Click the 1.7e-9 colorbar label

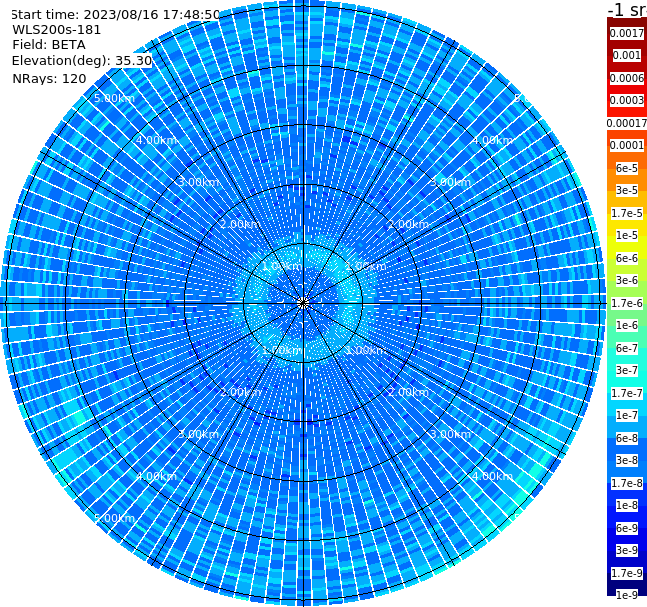(x=627, y=573)
